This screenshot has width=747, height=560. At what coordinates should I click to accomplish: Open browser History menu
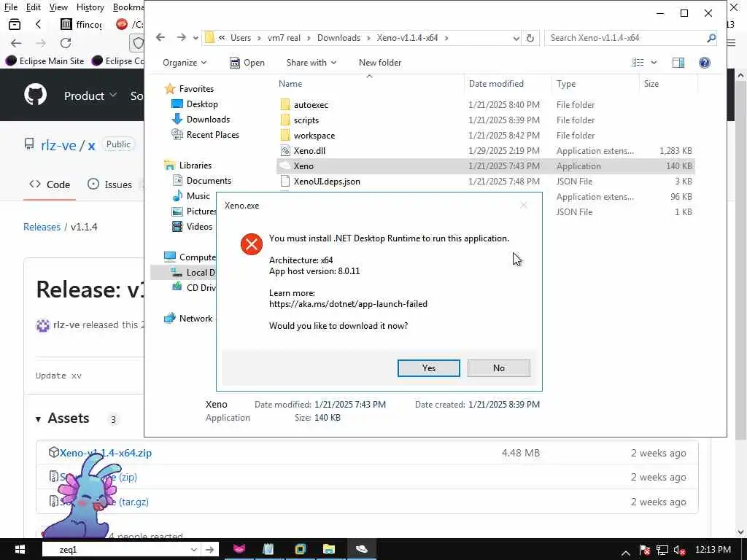point(90,7)
